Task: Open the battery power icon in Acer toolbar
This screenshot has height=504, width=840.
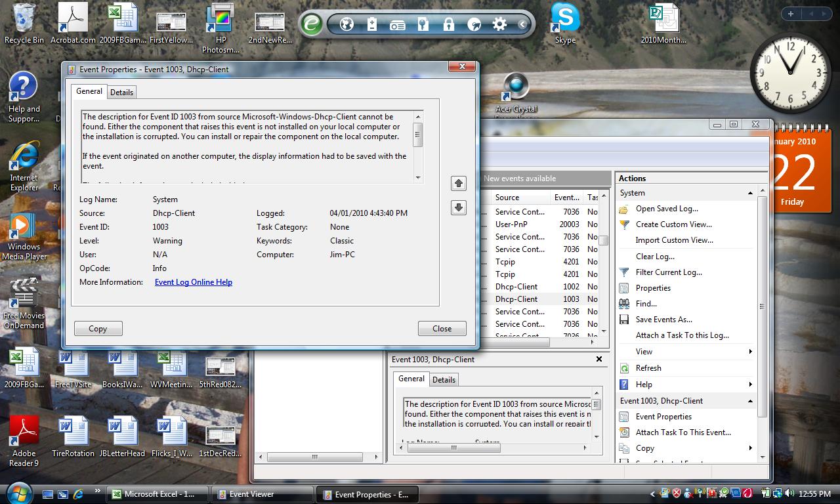Action: tap(372, 24)
